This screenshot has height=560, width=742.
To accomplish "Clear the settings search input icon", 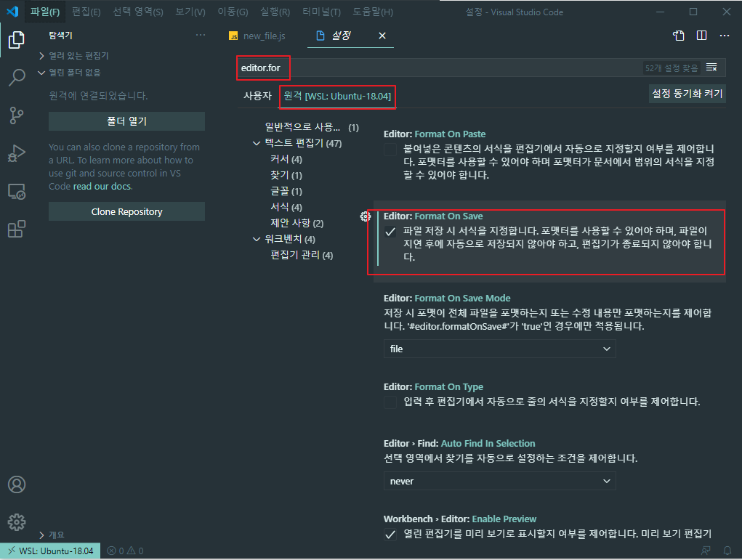I will pos(711,68).
